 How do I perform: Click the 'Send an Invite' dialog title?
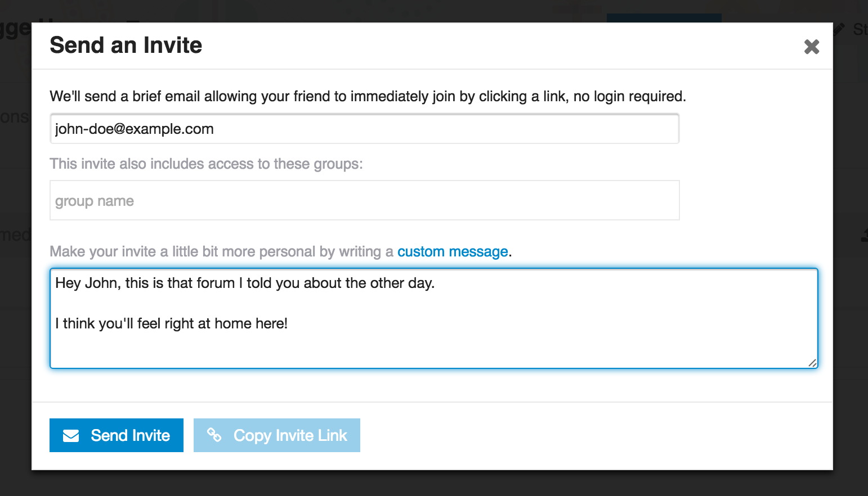[x=126, y=46]
